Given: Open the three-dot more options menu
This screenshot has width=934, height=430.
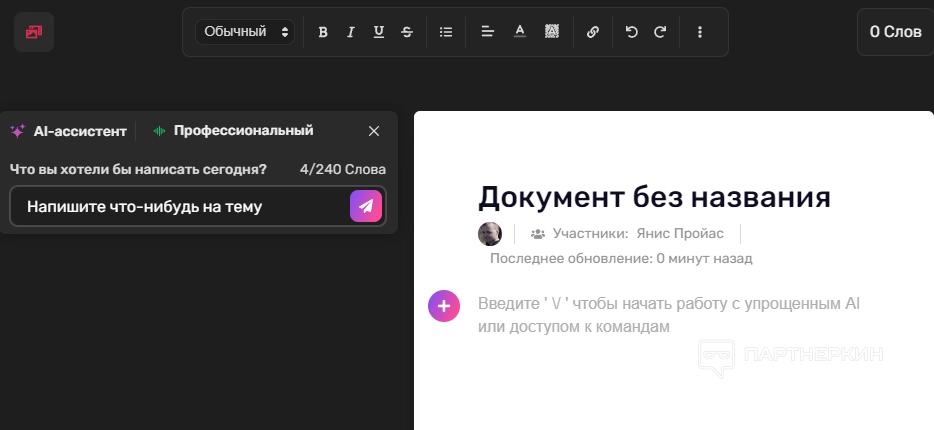Looking at the screenshot, I should [x=700, y=32].
